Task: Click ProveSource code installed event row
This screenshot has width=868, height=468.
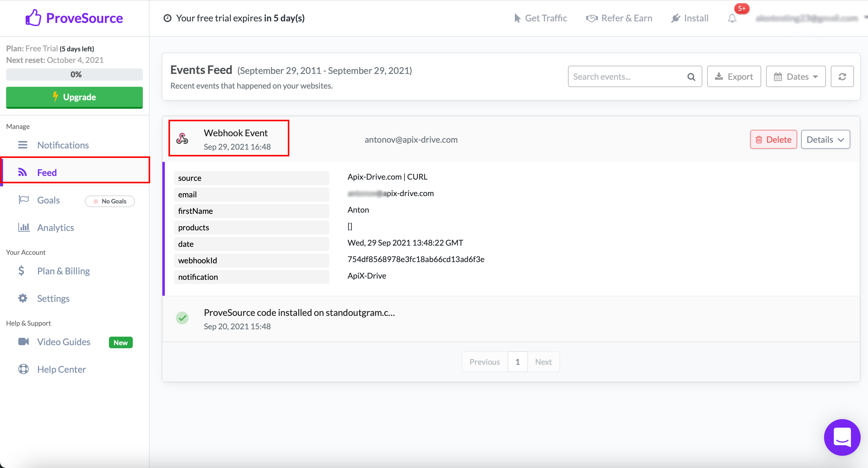Action: pyautogui.click(x=511, y=319)
